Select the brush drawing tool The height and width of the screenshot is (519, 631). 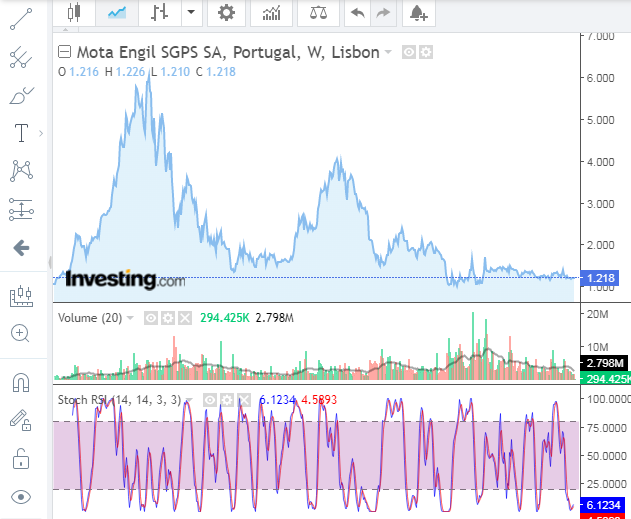tap(21, 95)
